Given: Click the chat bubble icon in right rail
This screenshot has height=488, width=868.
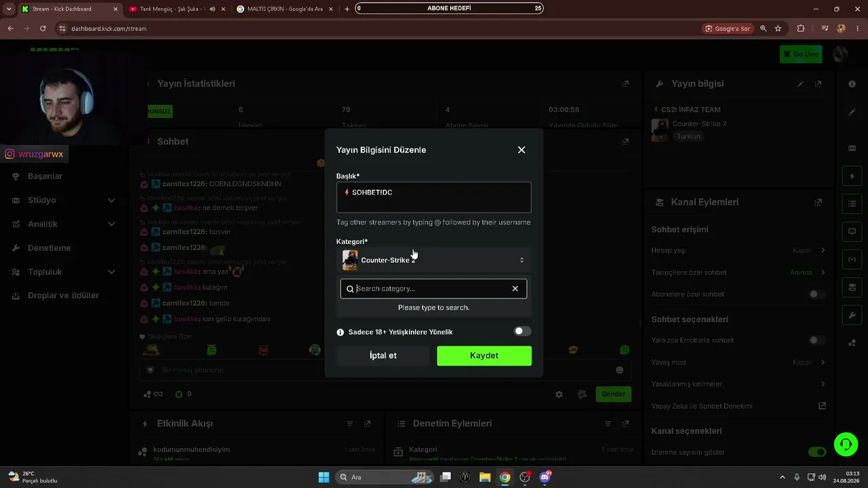Looking at the screenshot, I should coord(852,232).
